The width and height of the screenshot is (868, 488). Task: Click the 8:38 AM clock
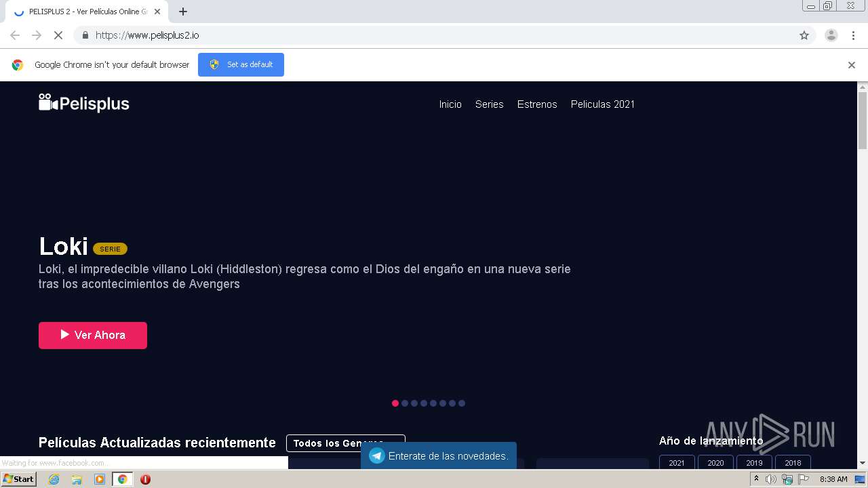833,479
